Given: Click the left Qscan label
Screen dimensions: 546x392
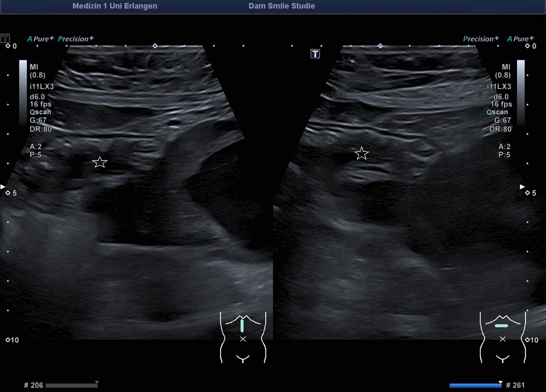Looking at the screenshot, I should pyautogui.click(x=40, y=112).
